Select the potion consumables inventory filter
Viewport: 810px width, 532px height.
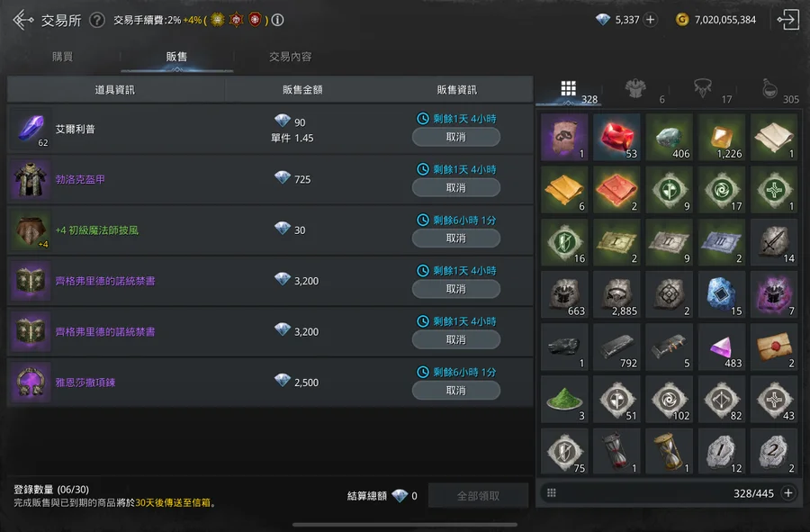(769, 89)
